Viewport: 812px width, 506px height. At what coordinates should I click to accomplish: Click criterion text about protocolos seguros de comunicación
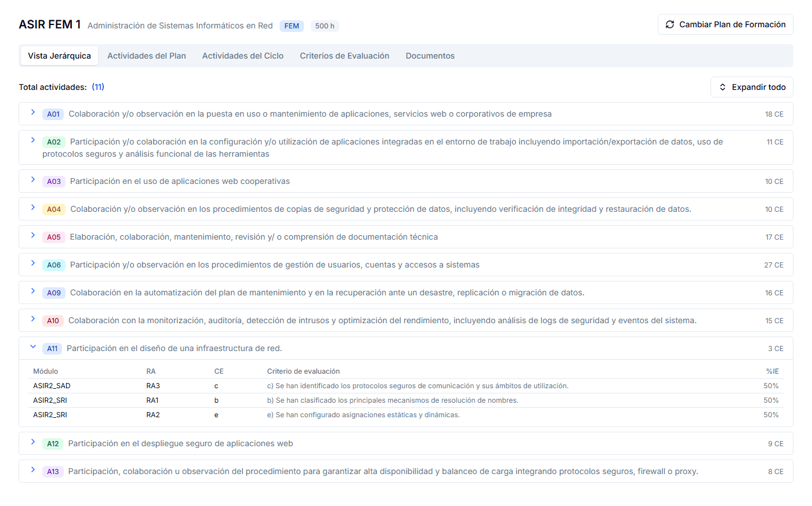418,386
